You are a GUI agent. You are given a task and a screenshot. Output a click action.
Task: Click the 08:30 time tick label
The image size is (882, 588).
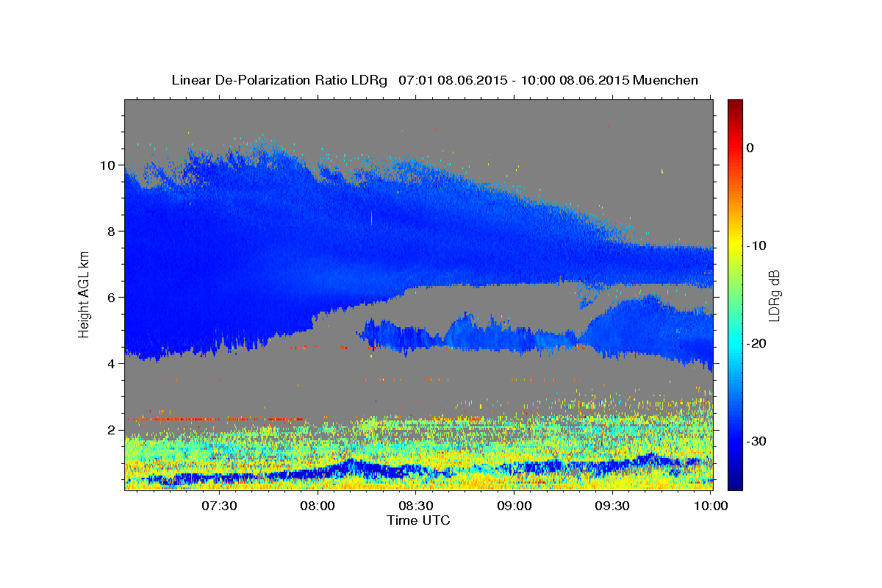click(x=416, y=506)
